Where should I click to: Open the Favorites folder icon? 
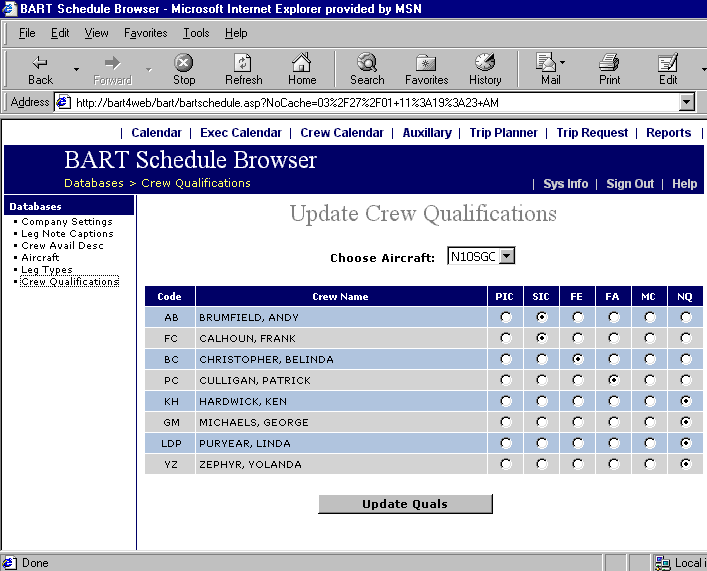click(x=426, y=63)
